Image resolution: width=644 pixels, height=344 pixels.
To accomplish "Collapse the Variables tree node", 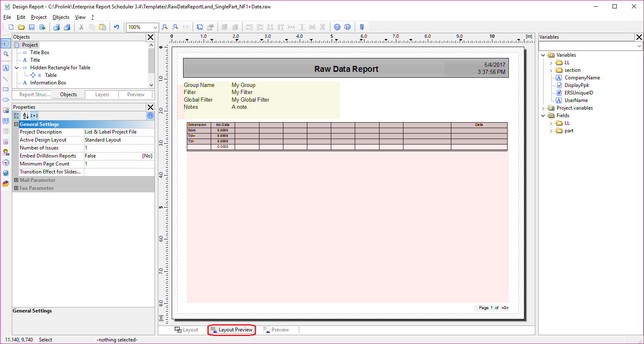I will 543,55.
